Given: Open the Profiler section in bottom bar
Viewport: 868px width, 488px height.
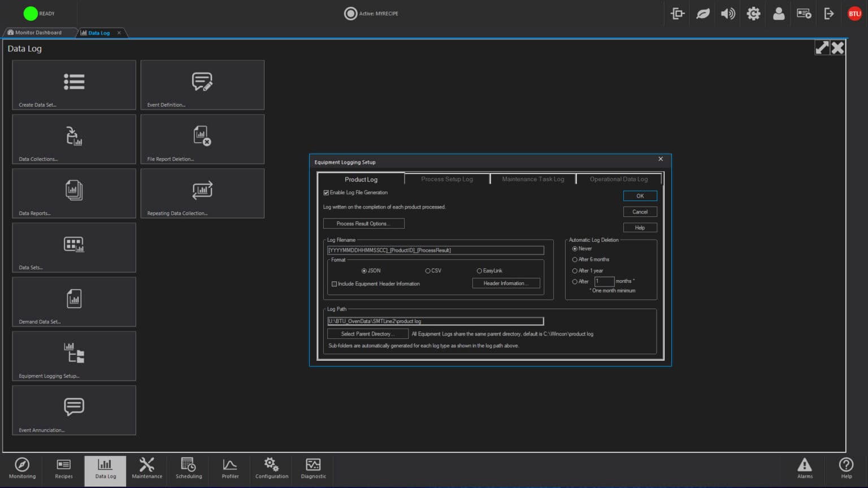Looking at the screenshot, I should tap(230, 469).
